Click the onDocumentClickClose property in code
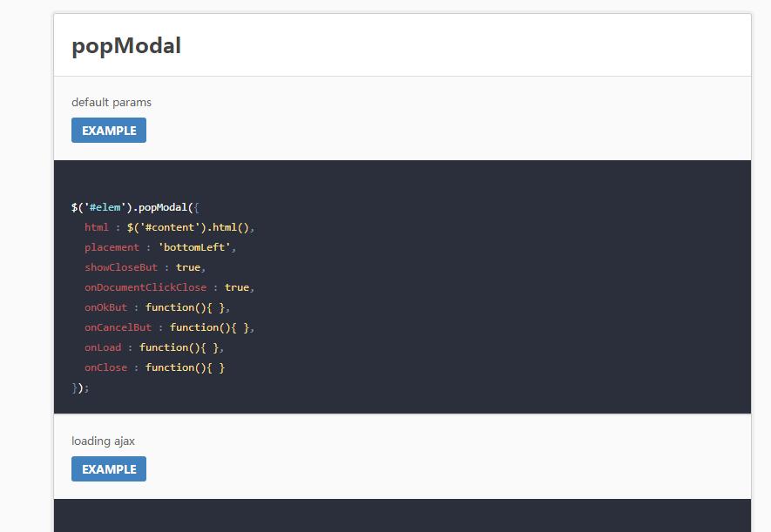771x532 pixels. [x=145, y=287]
